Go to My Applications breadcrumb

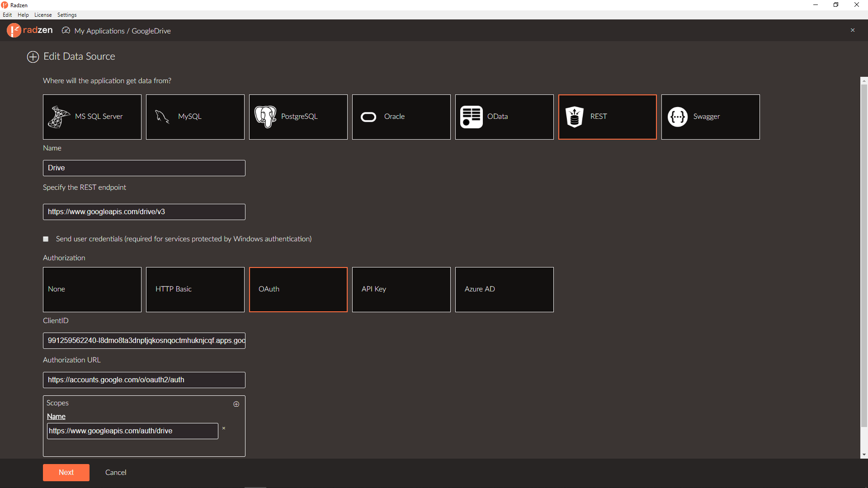tap(99, 31)
